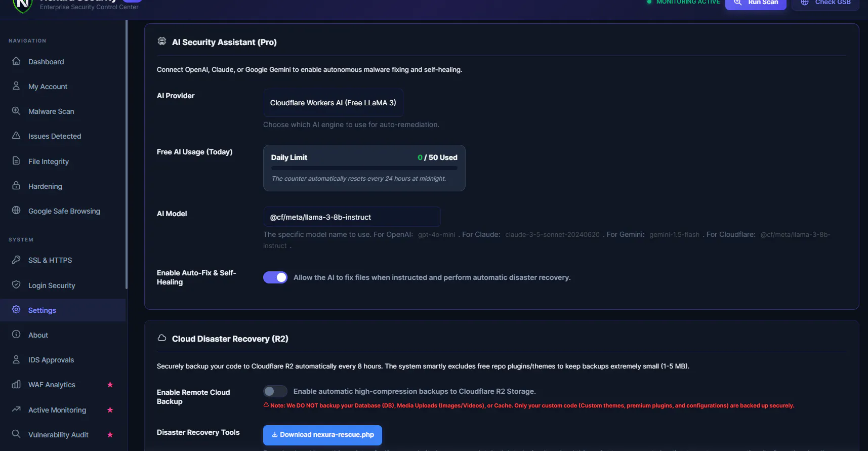
Task: Open IDS Approvals in sidebar
Action: coord(63,360)
